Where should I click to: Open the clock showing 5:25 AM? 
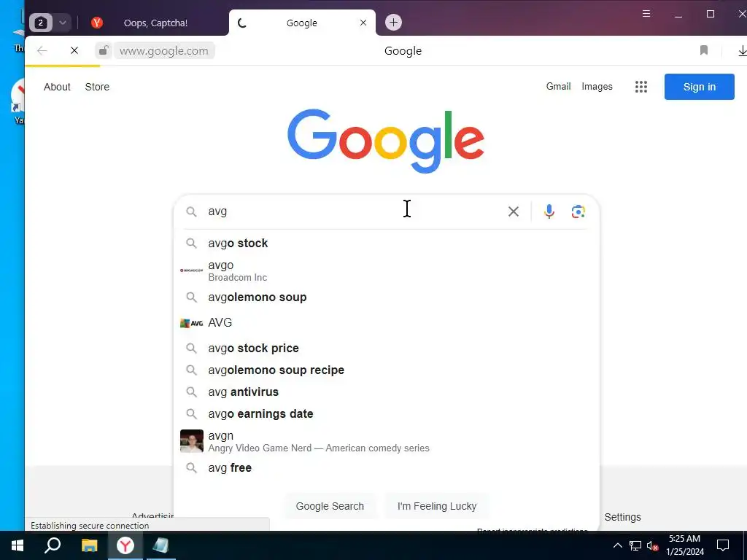684,545
